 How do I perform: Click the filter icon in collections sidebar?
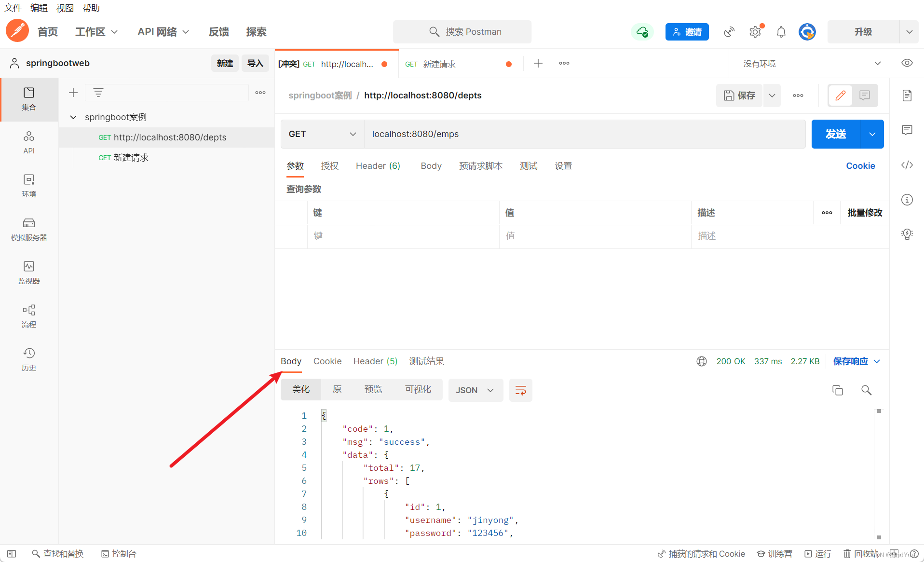click(98, 93)
